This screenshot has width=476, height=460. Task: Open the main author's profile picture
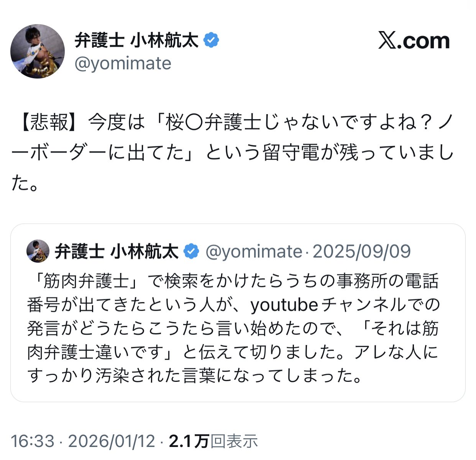(x=38, y=51)
